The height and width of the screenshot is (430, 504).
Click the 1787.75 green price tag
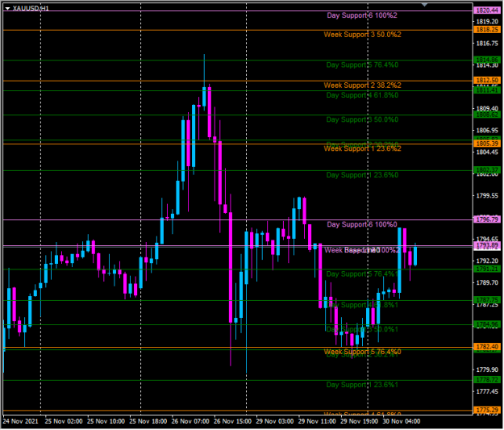pos(487,300)
